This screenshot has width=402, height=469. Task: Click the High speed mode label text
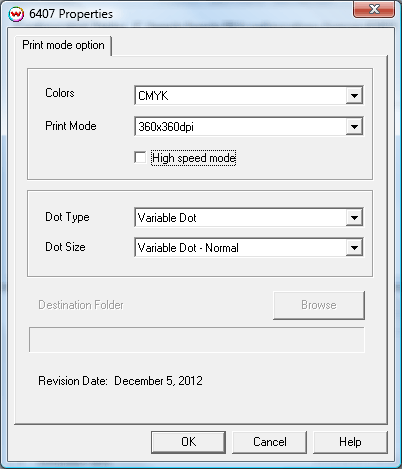[194, 158]
